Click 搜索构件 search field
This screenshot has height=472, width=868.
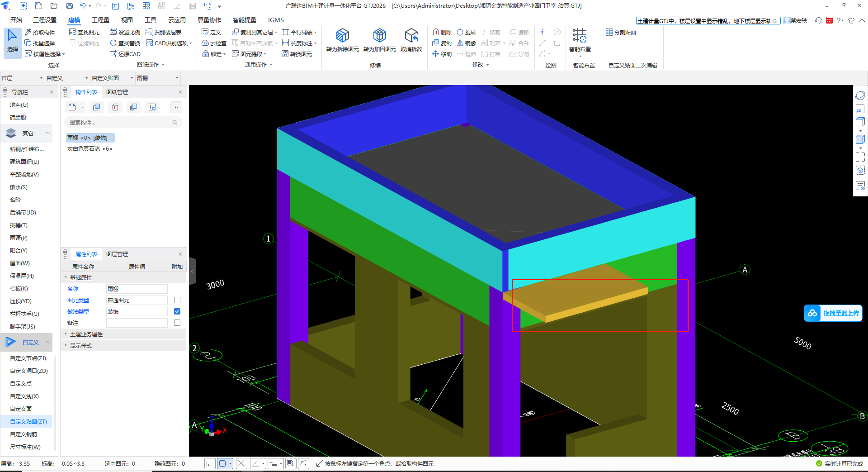tap(123, 122)
